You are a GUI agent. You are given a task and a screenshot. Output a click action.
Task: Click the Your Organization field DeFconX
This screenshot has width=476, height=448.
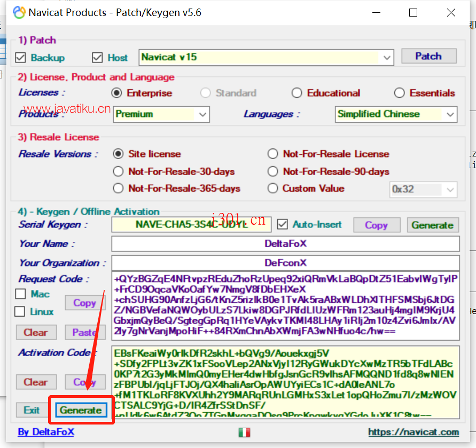(285, 263)
